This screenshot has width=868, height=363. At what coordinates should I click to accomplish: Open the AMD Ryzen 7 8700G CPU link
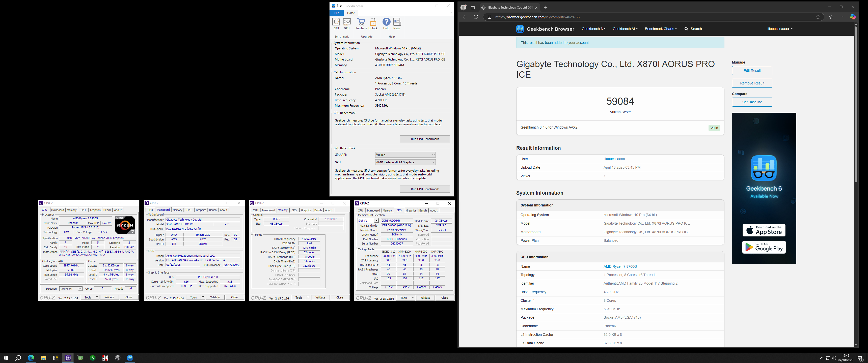click(620, 267)
